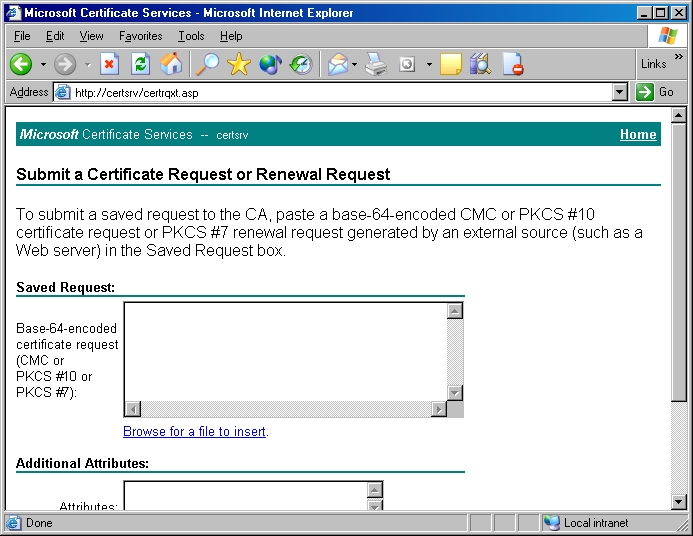Click 'Submit a Certificate Request or Renewal Request' heading

click(203, 174)
